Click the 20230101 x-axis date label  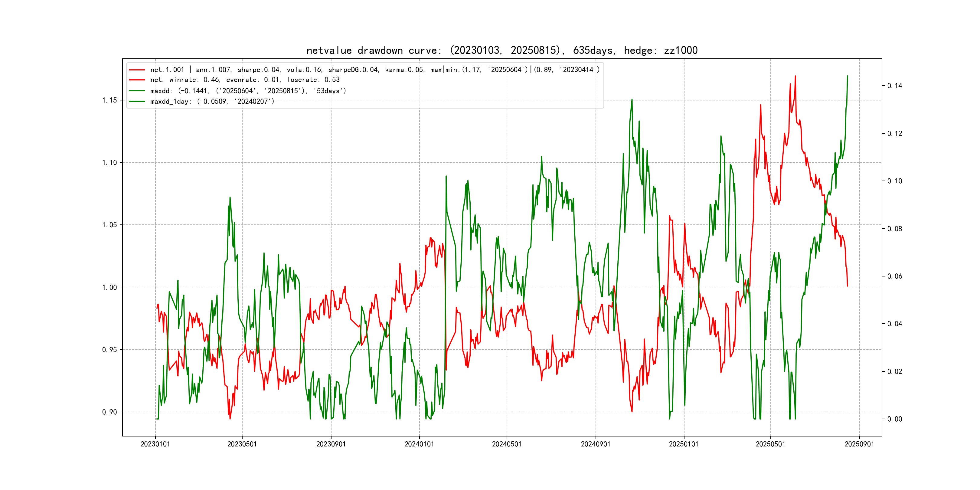click(155, 444)
